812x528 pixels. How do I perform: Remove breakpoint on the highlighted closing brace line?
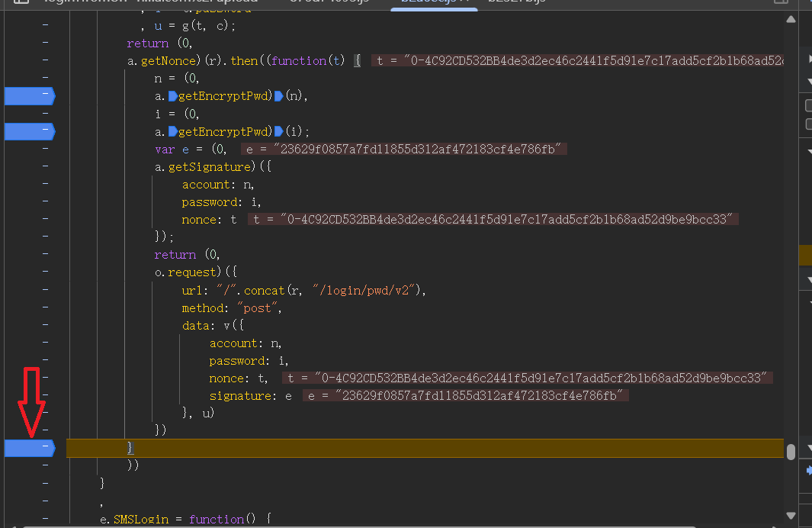click(x=30, y=448)
